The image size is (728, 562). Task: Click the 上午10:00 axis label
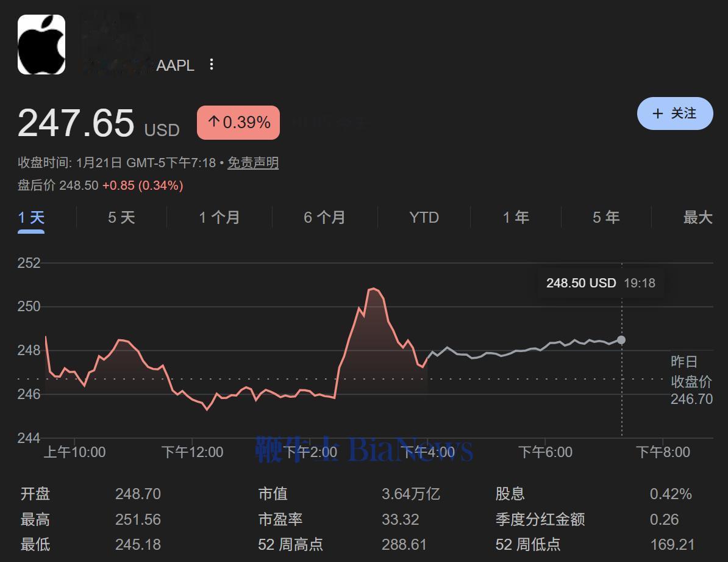coord(75,452)
